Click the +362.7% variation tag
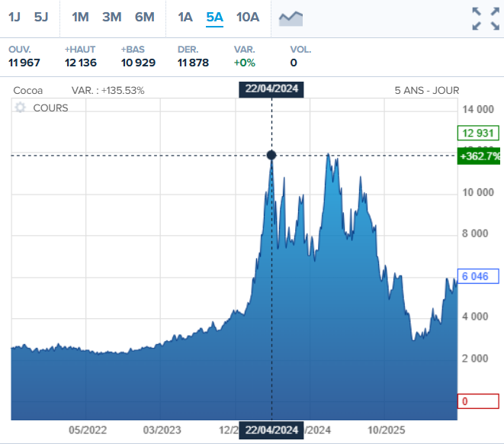Viewport: 504px width, 444px height. tap(479, 156)
